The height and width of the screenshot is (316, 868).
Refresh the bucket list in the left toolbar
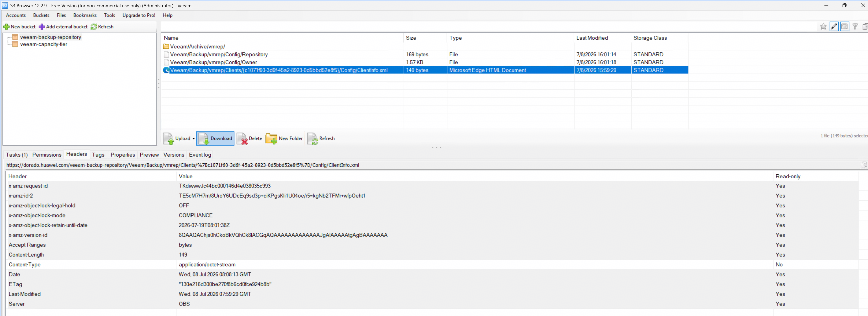pos(102,26)
